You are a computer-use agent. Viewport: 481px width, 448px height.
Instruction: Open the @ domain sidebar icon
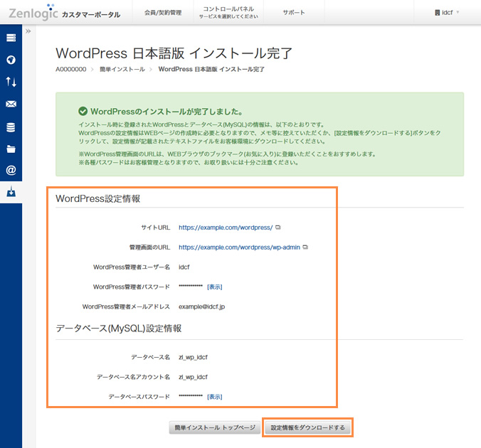tap(11, 170)
